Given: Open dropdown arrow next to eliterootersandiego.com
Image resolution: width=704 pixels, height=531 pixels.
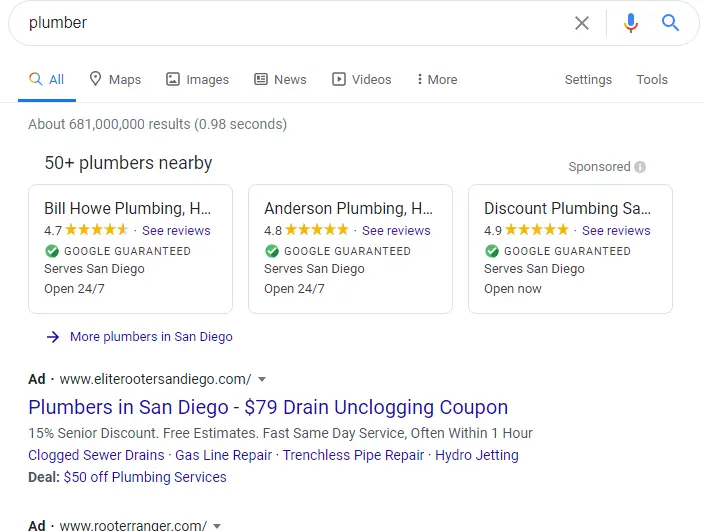Looking at the screenshot, I should [262, 380].
